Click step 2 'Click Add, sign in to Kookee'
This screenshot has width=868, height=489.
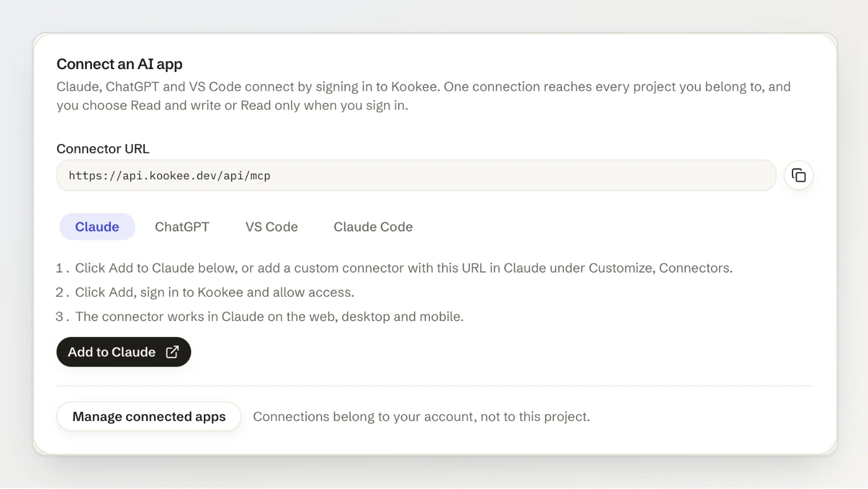205,292
